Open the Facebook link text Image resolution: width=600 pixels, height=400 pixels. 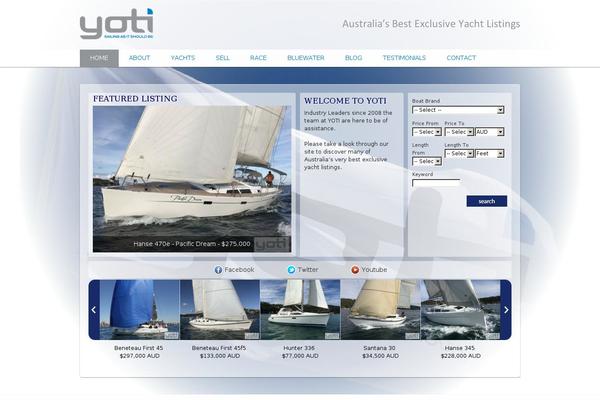coord(239,270)
